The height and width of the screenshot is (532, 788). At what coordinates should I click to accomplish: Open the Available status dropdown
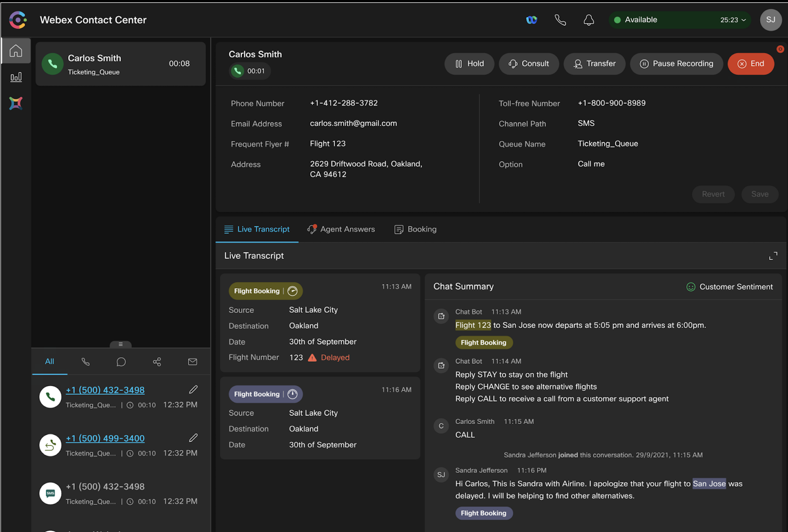680,20
